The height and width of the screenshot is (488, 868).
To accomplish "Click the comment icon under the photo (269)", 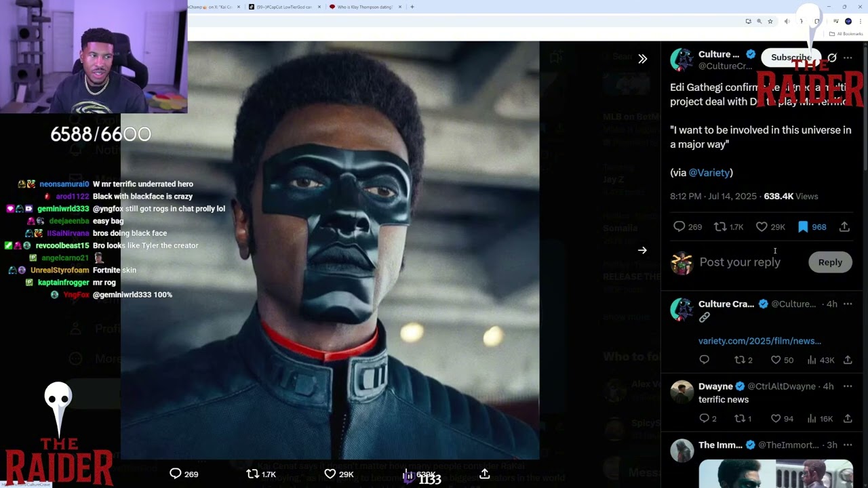I will click(175, 474).
